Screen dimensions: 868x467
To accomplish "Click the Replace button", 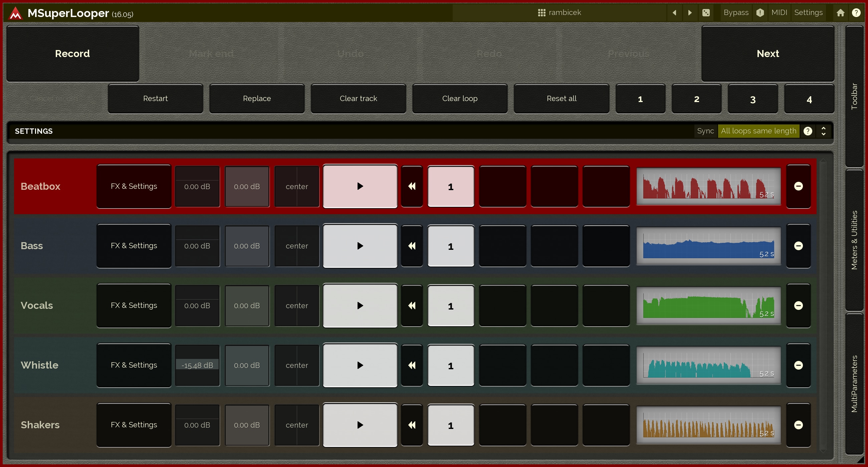I will (257, 99).
